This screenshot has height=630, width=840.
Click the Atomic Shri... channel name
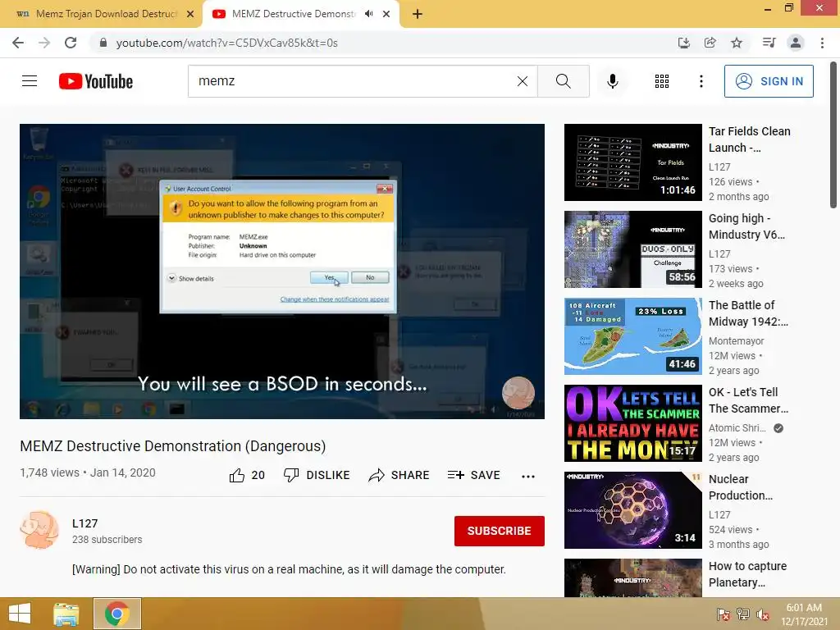737,428
